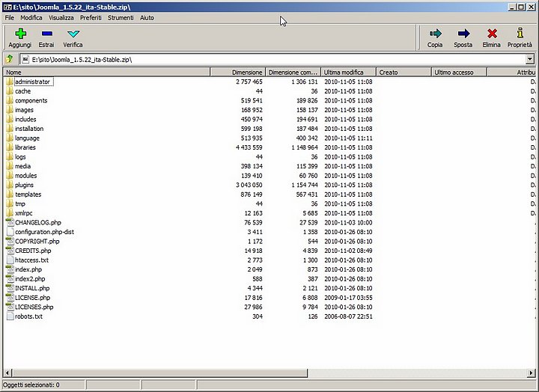Screen dimensions: 539x392
Task: Sort by the Creato column header
Action: [404, 72]
